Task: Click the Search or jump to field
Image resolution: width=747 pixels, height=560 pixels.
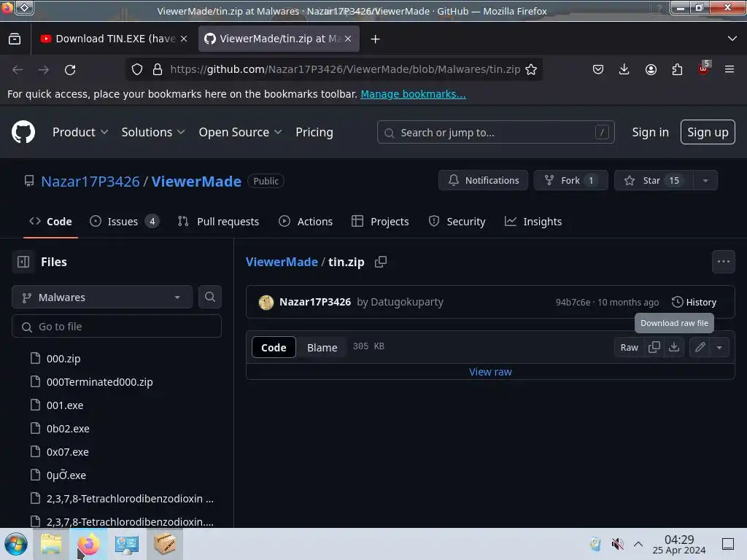Action: (x=495, y=132)
